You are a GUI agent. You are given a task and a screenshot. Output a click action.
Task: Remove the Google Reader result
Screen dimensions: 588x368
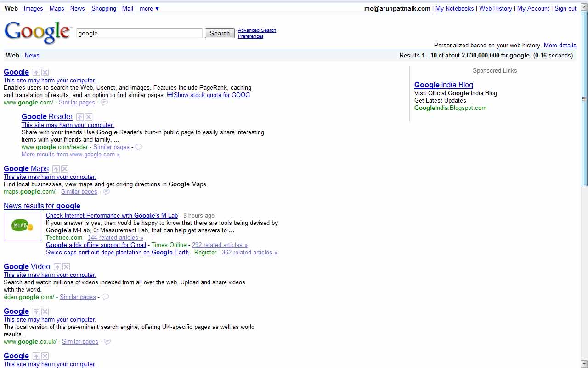89,117
